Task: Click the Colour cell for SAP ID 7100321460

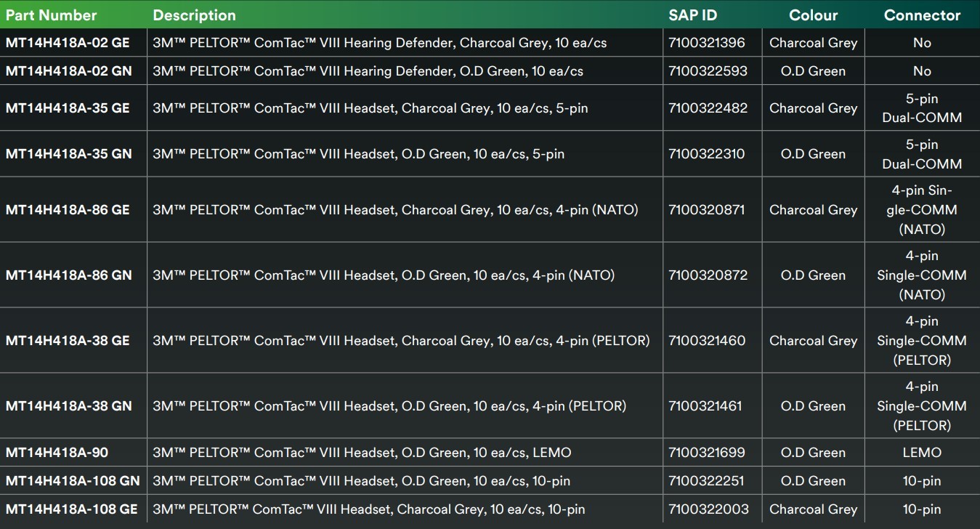Action: click(x=813, y=341)
